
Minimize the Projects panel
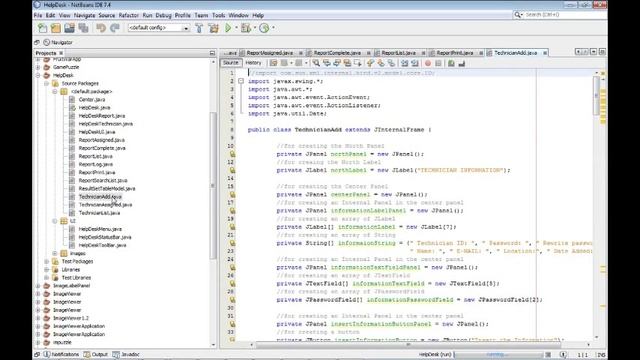[x=212, y=53]
